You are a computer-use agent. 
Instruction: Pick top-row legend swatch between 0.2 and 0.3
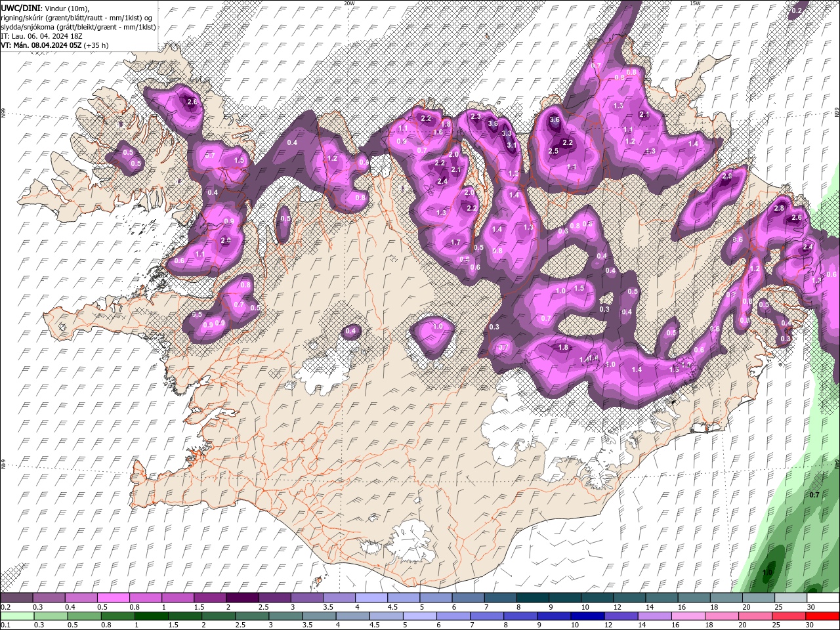point(16,598)
